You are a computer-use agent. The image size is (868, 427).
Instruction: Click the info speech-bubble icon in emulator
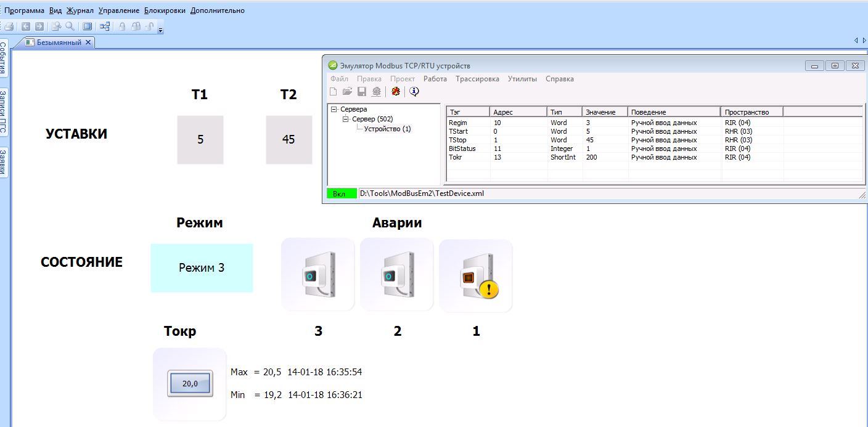(x=414, y=92)
